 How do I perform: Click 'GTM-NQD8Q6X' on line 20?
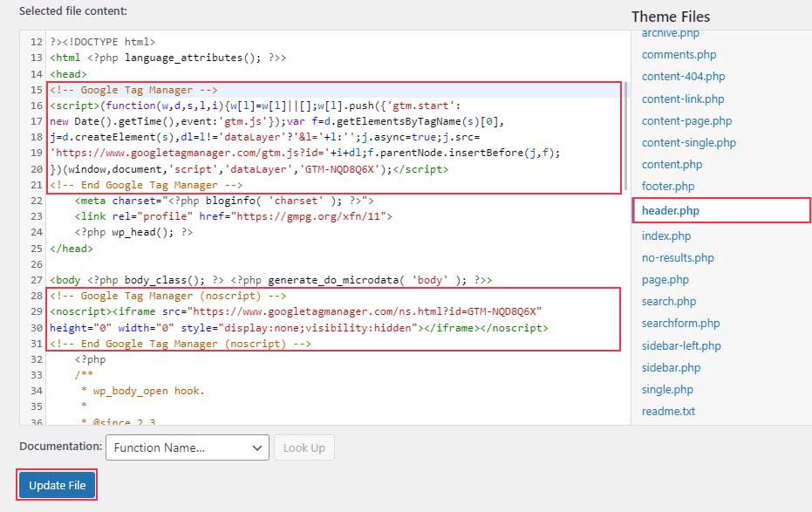[339, 169]
